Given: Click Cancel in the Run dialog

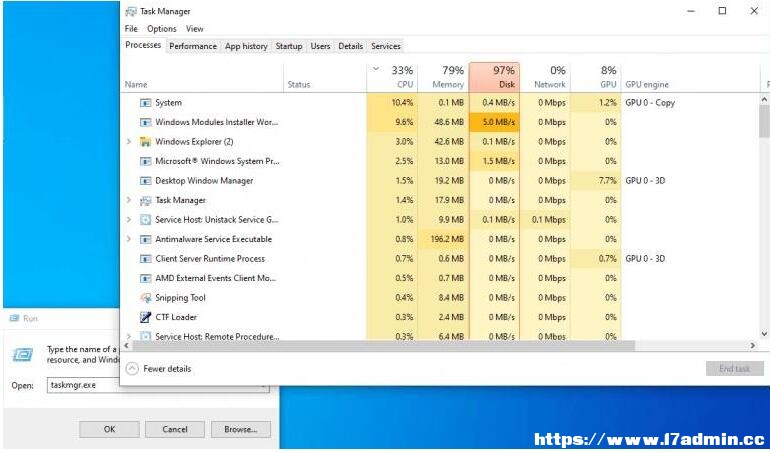Looking at the screenshot, I should click(x=175, y=429).
